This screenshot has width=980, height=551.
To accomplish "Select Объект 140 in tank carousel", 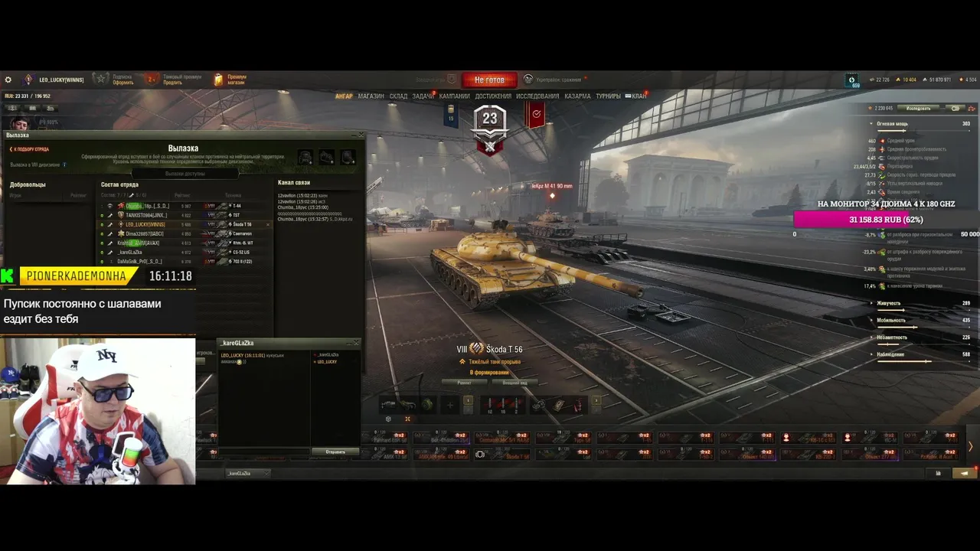I will (747, 454).
